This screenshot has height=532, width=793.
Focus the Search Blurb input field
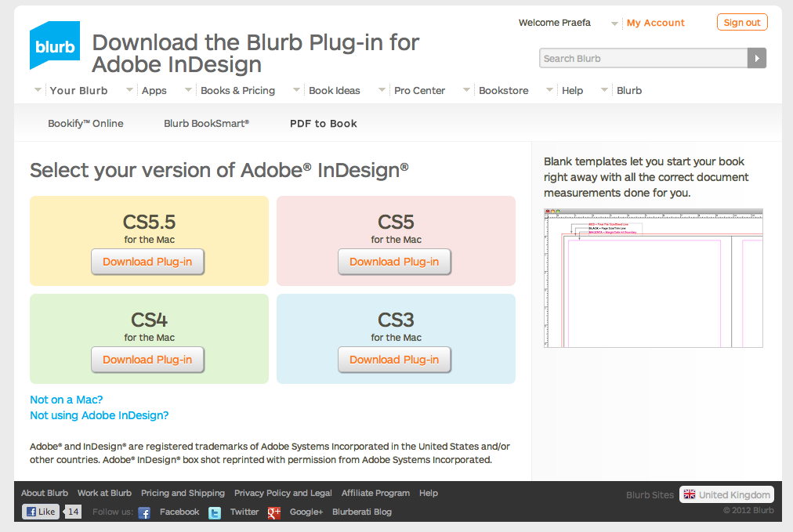pyautogui.click(x=643, y=58)
